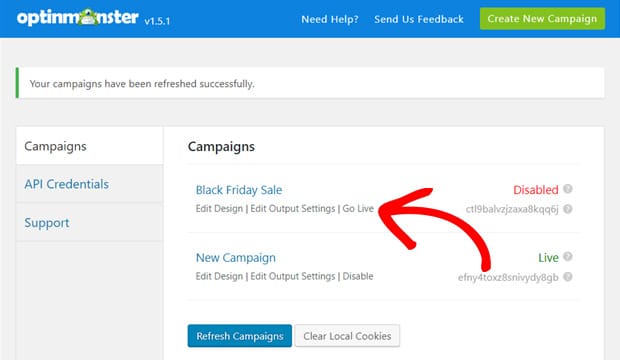The image size is (620, 360).
Task: Edit Output Settings for New Campaign
Action: point(293,276)
